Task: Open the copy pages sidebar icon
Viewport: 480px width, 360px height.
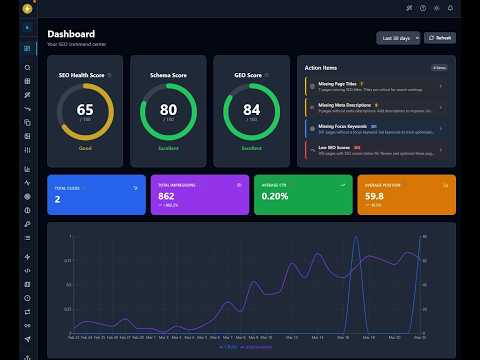Action: [x=27, y=123]
